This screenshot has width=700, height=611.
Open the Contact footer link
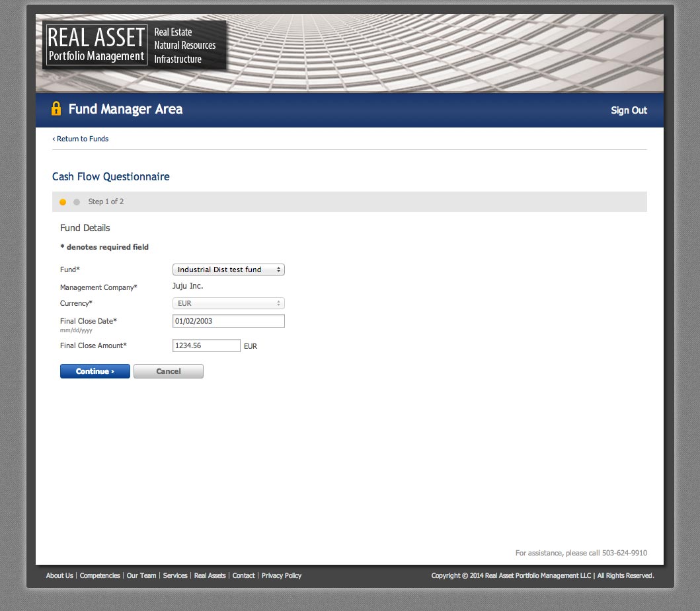(x=243, y=575)
